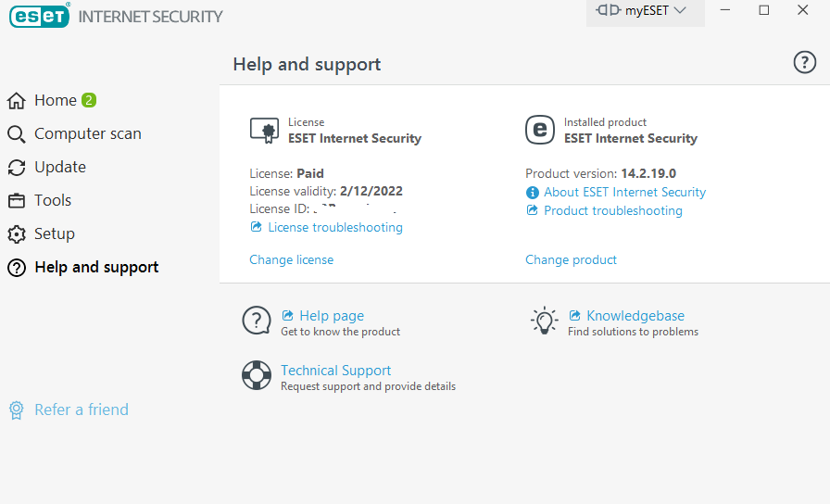The height and width of the screenshot is (504, 830).
Task: Click the lifebuoy Technical Support icon
Action: (257, 375)
